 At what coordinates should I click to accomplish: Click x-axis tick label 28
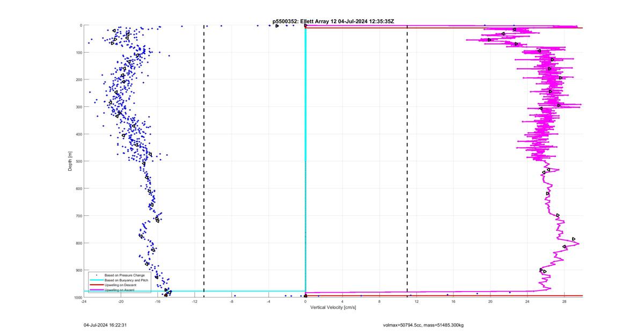(565, 301)
